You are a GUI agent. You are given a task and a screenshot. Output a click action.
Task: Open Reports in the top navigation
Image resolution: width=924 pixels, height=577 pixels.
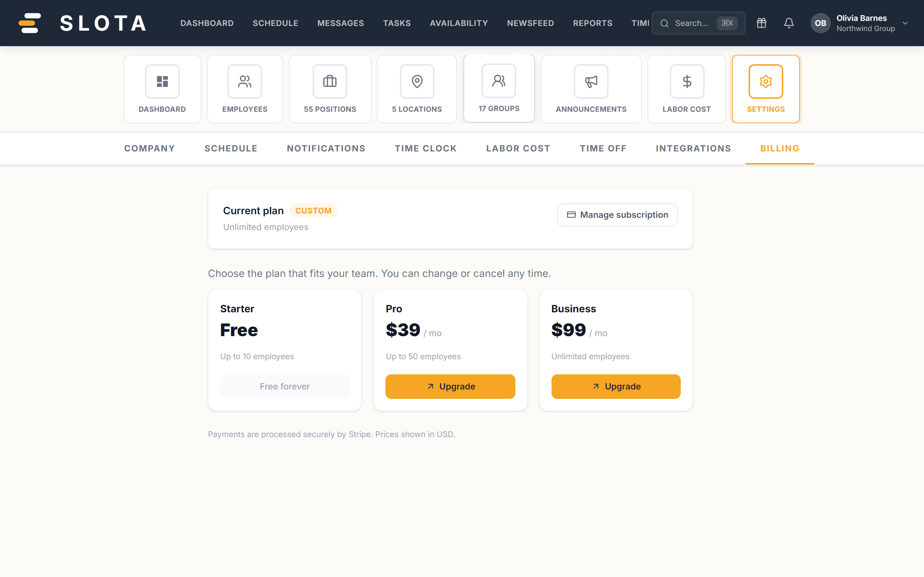pyautogui.click(x=593, y=23)
